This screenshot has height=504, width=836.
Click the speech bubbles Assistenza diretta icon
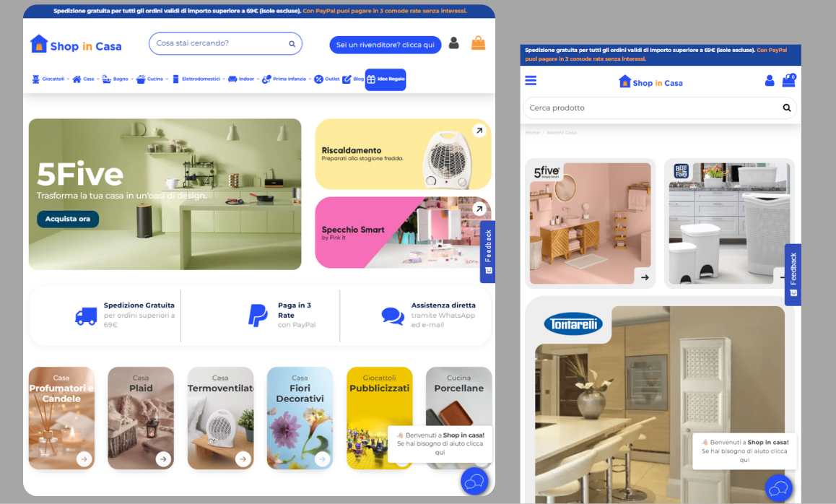(x=393, y=316)
